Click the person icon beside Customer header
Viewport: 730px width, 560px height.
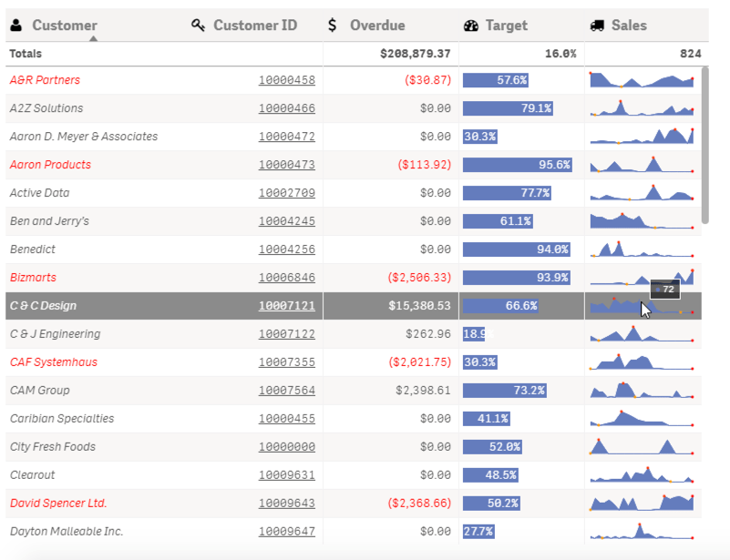point(16,25)
